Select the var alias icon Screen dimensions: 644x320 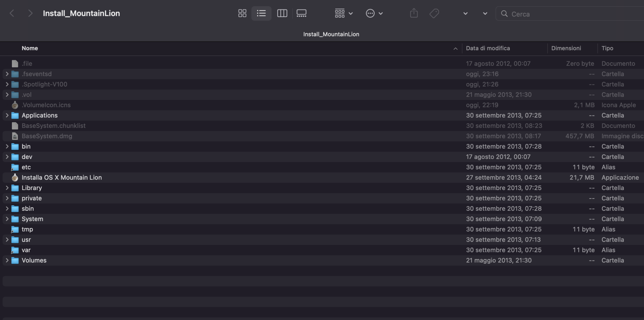coord(15,250)
